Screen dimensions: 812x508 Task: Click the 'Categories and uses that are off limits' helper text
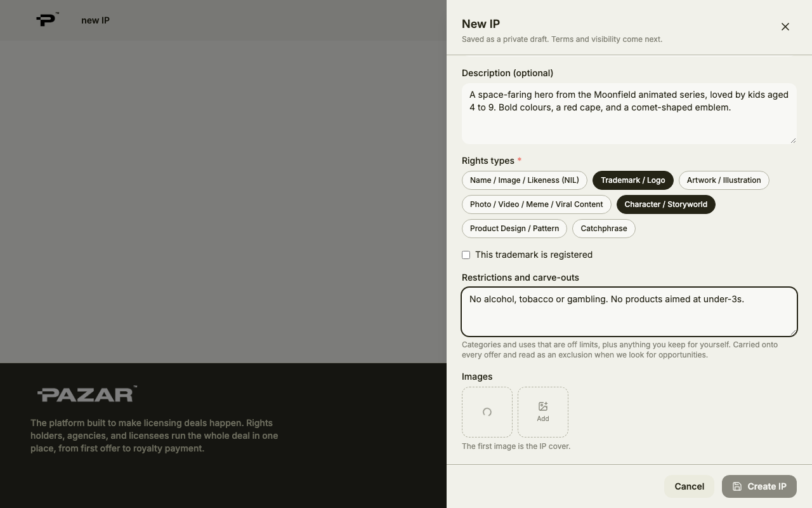click(620, 350)
